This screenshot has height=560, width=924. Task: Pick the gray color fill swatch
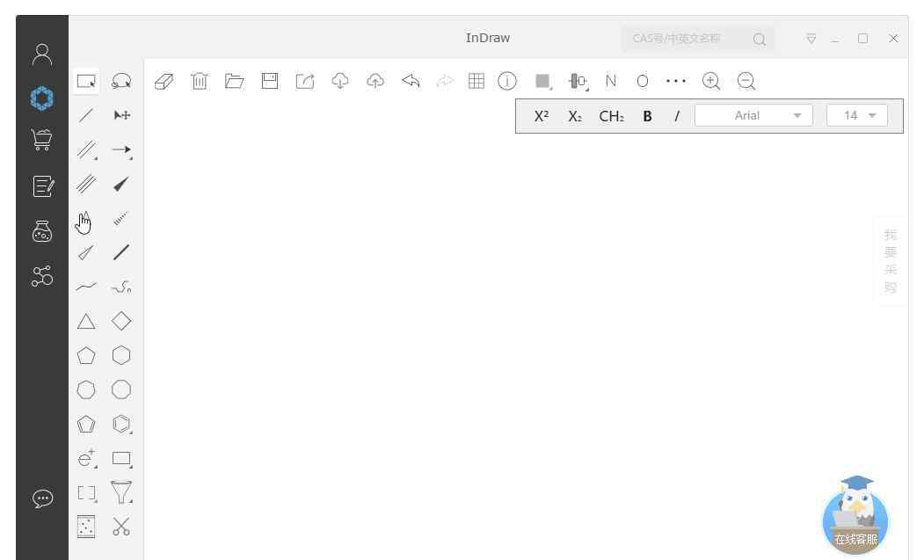(542, 81)
